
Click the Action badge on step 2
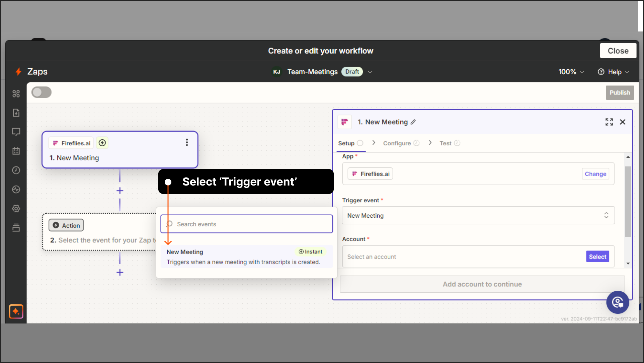pyautogui.click(x=66, y=225)
